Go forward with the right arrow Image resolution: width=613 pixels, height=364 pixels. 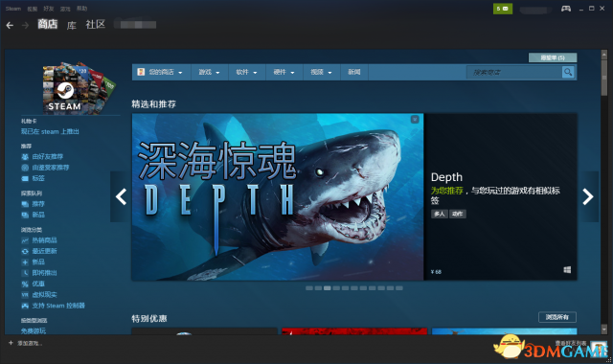coord(26,26)
